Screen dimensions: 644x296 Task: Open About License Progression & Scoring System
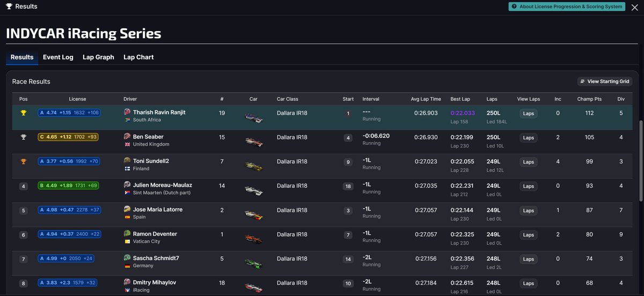click(567, 6)
